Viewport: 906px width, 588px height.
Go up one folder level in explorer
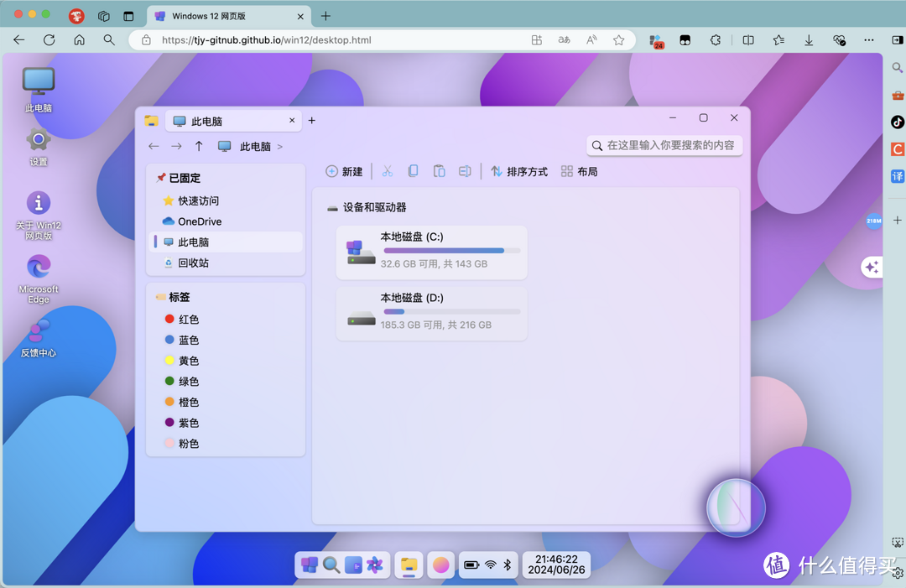click(x=199, y=146)
